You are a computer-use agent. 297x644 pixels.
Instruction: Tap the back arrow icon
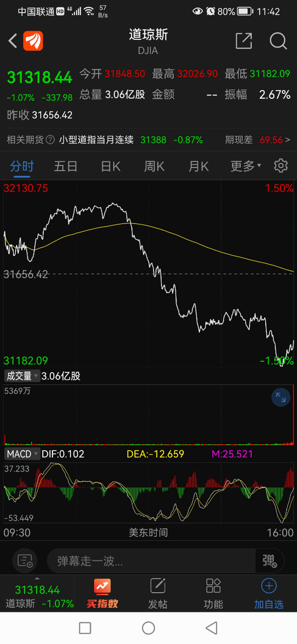pyautogui.click(x=13, y=41)
